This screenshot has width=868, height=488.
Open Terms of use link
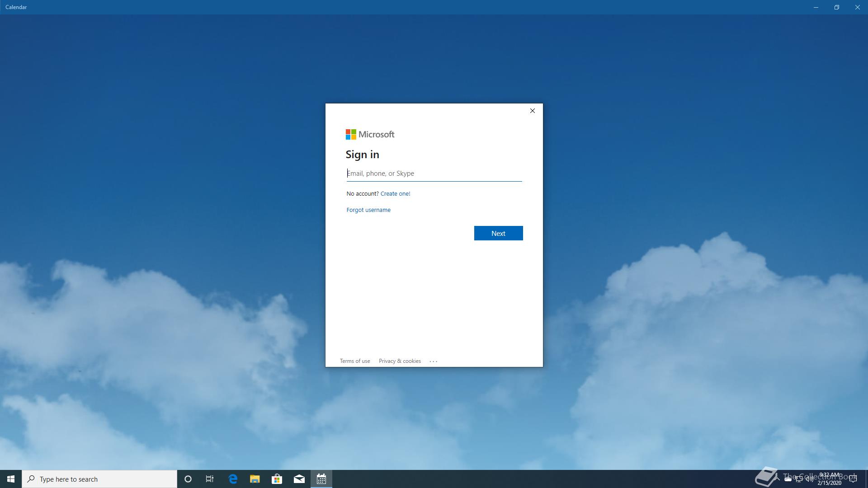point(354,361)
